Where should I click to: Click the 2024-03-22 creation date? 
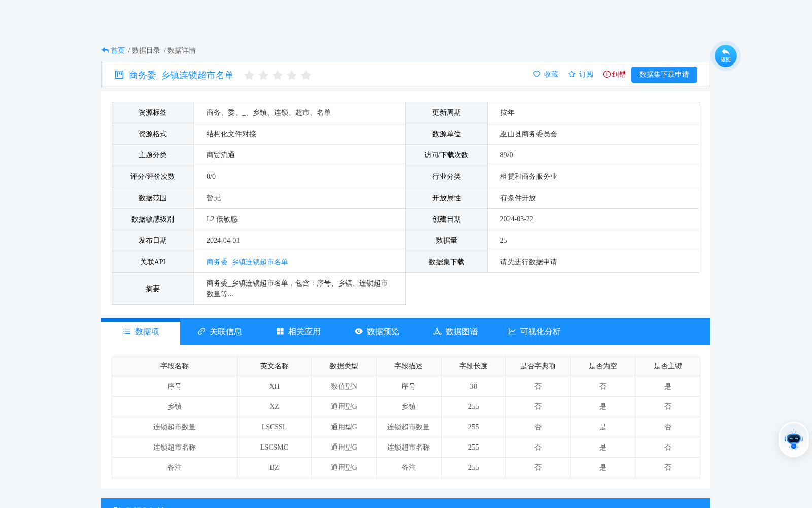pyautogui.click(x=517, y=219)
